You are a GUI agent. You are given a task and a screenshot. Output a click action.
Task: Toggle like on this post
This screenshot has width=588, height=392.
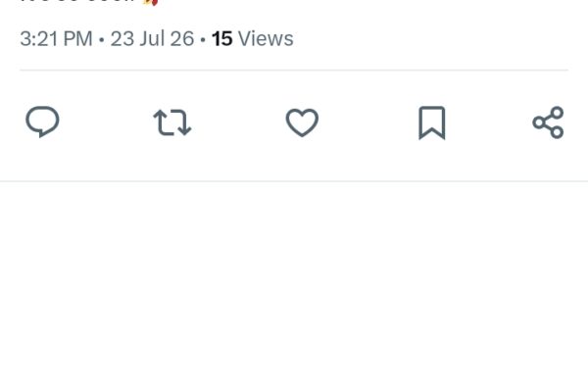coord(302,122)
